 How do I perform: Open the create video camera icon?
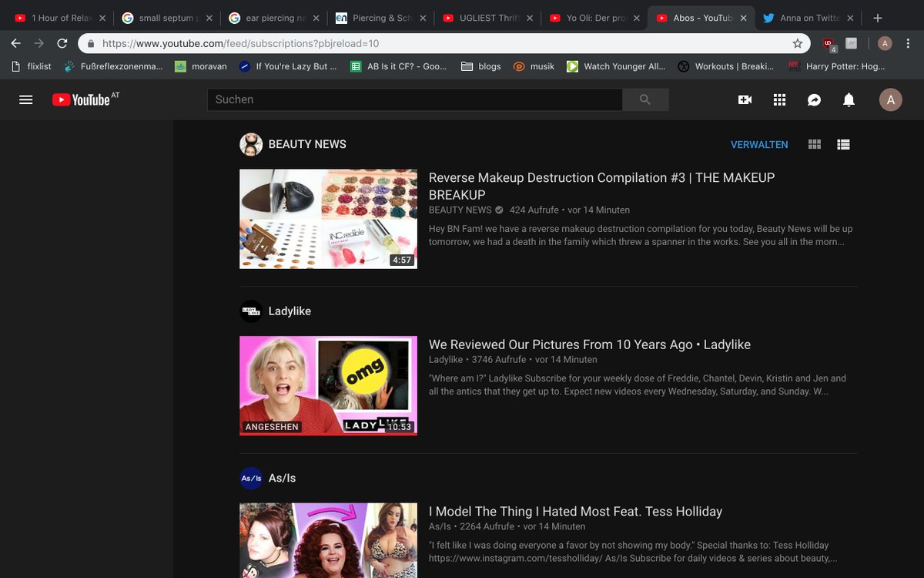pos(745,99)
